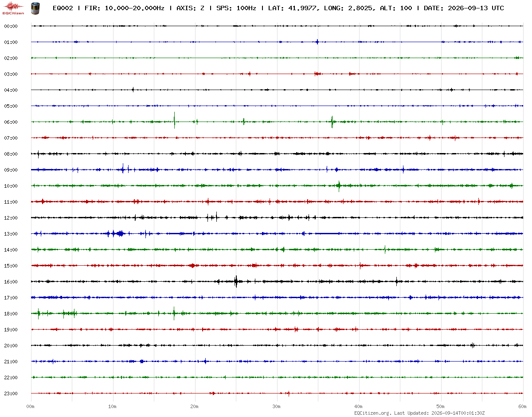Click the seismometer sensor device icon
This screenshot has height=417, width=532.
[35, 8]
